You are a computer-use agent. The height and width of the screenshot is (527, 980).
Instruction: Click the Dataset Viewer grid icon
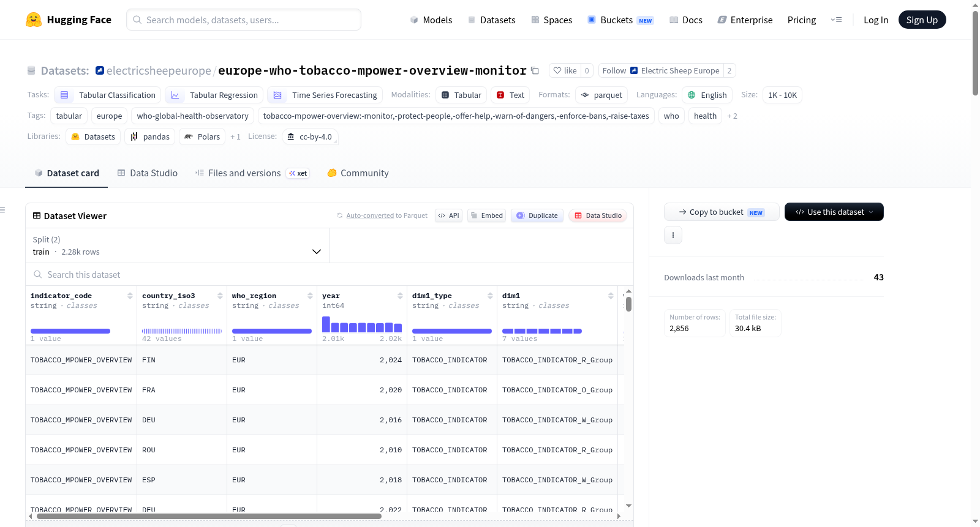tap(37, 215)
